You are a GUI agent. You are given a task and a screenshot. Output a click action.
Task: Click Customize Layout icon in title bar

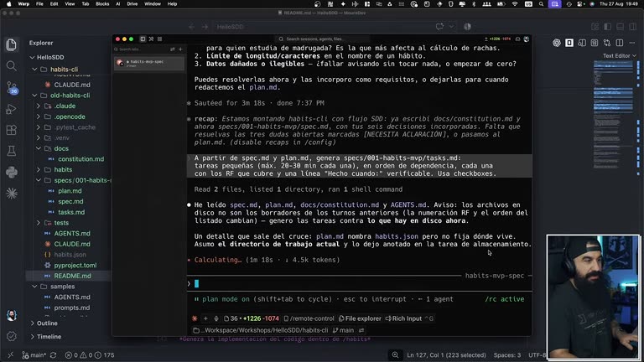(595, 27)
